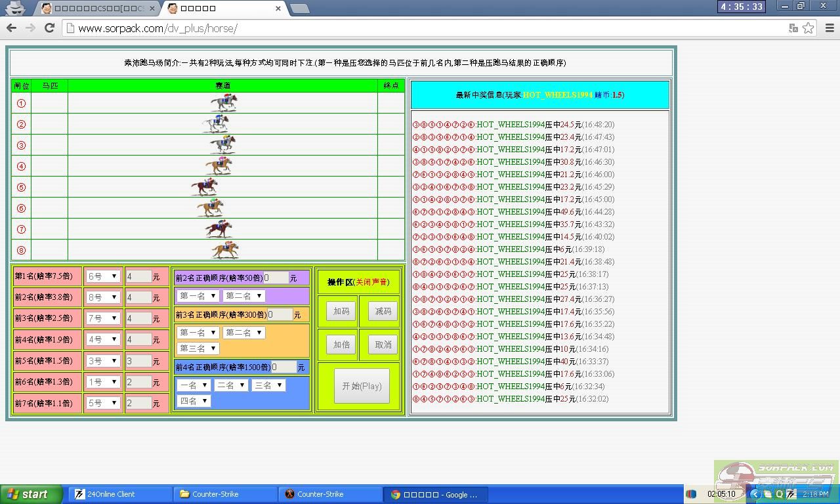This screenshot has height=504, width=840.
Task: Click the Windows start button
Action: (x=30, y=494)
